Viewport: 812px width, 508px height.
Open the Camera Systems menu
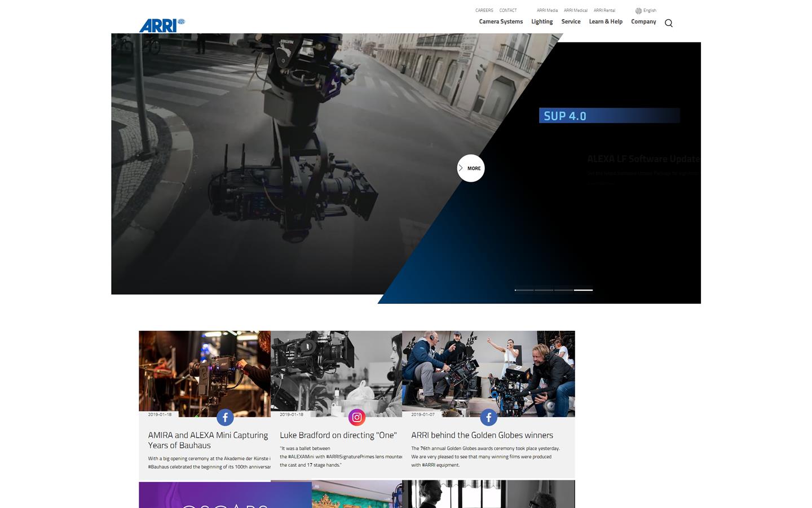point(501,21)
